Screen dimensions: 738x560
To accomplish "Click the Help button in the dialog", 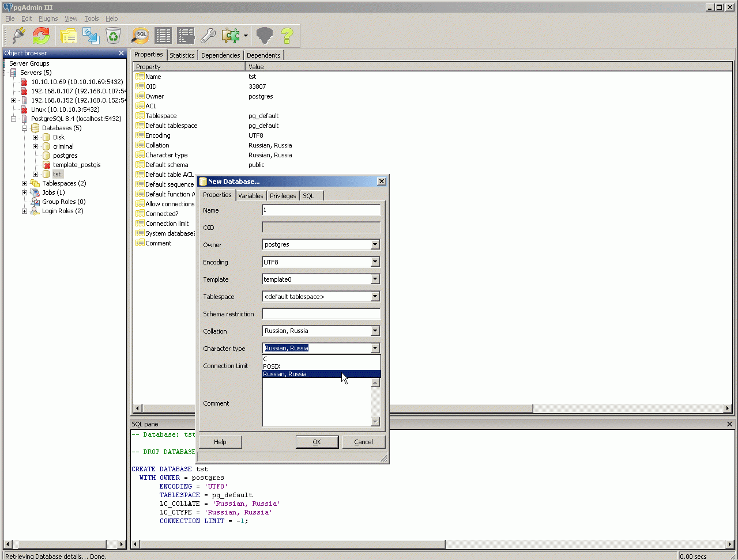I will point(220,442).
